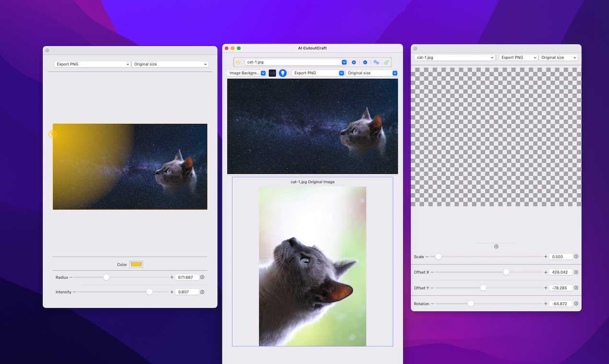Click composited galaxy cat preview in main window
Image resolution: width=609 pixels, height=364 pixels.
pos(313,126)
